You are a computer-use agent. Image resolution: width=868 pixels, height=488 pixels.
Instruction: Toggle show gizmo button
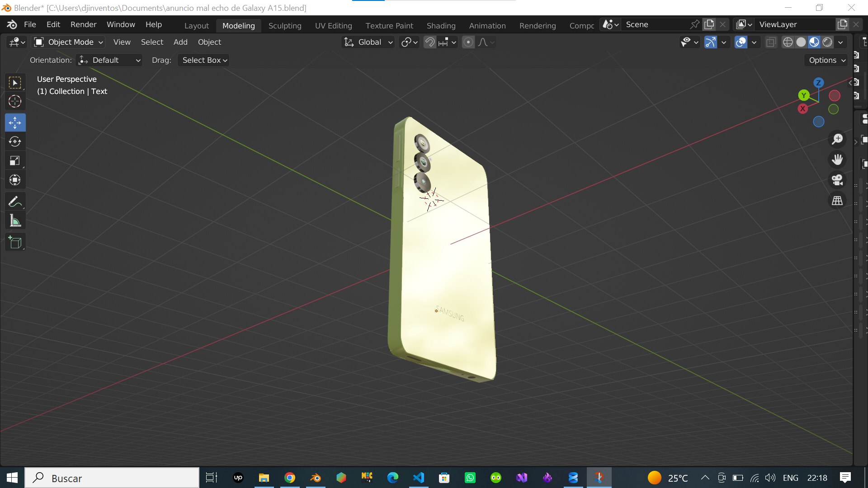click(710, 42)
